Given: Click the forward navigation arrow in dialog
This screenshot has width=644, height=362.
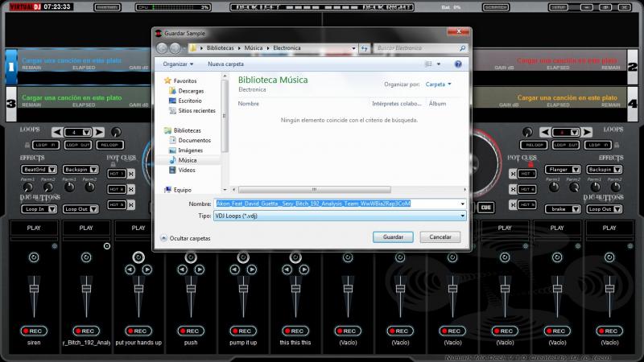Looking at the screenshot, I should (175, 48).
